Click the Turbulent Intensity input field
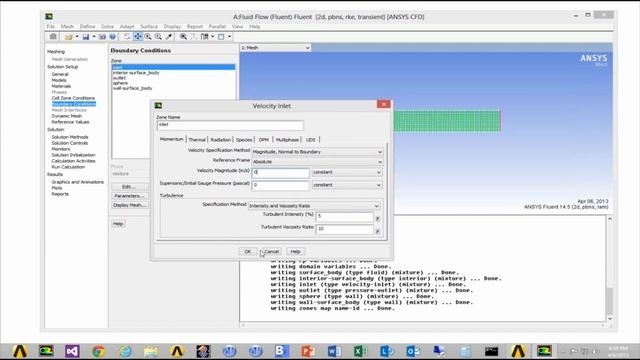The image size is (640, 360). click(344, 216)
